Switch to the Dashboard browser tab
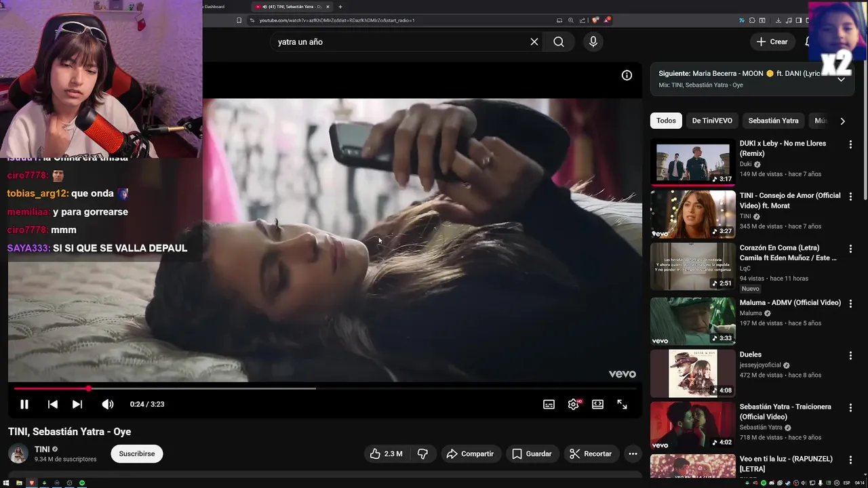The width and height of the screenshot is (868, 488). click(213, 7)
